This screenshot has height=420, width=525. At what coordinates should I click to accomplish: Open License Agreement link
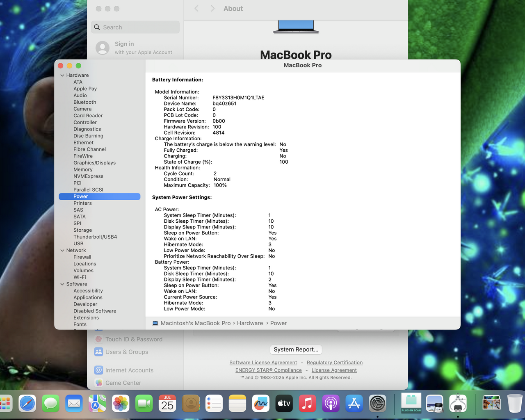click(334, 370)
